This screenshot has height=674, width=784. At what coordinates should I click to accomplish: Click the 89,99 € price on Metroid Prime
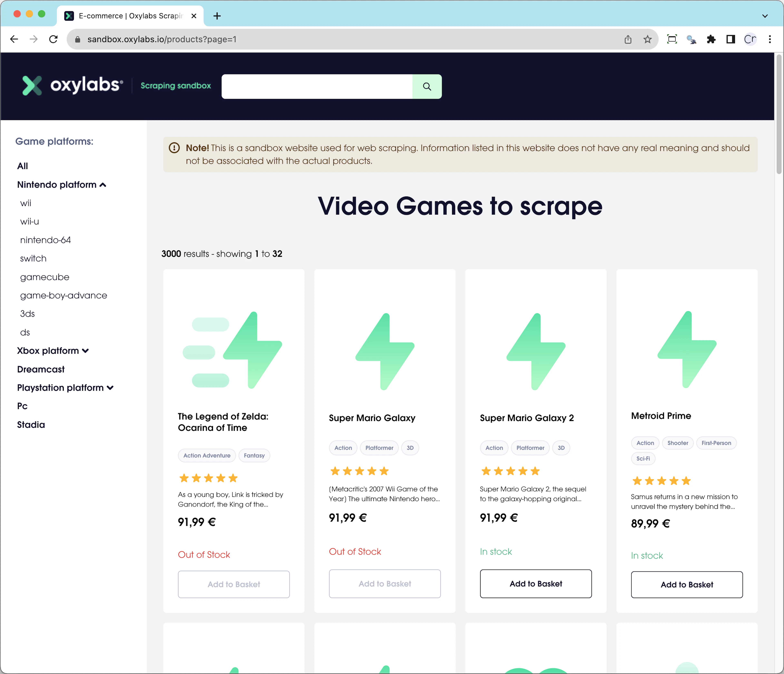coord(650,524)
